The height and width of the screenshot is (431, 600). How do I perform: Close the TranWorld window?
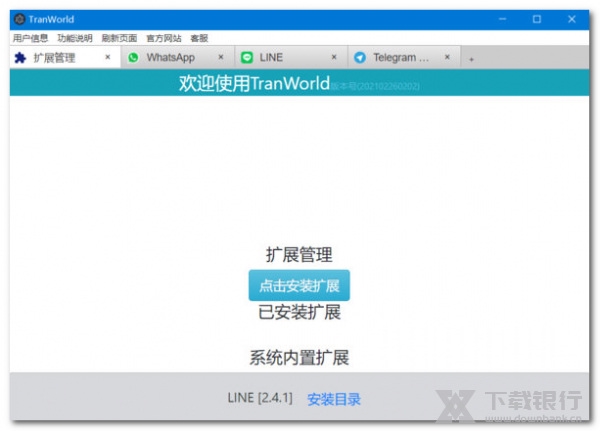pyautogui.click(x=572, y=19)
